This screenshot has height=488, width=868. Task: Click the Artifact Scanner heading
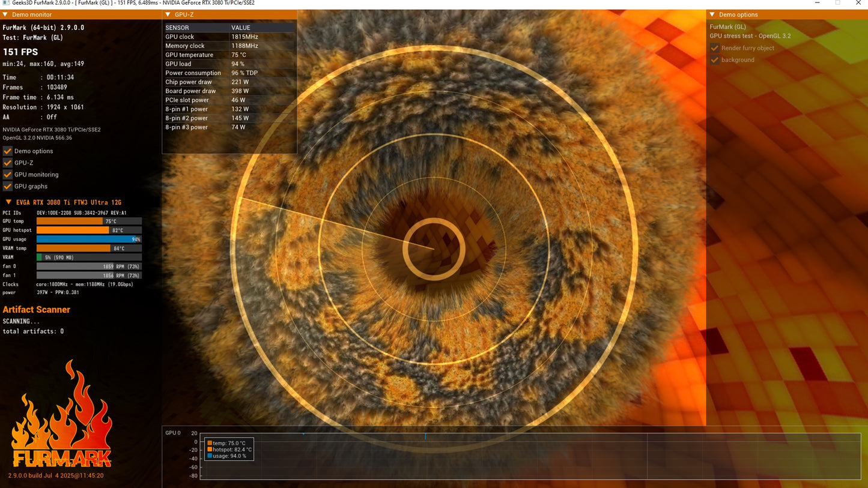click(37, 310)
